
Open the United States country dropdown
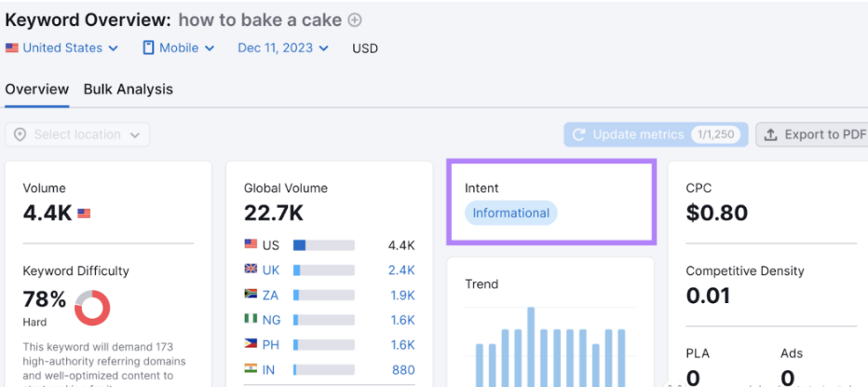click(62, 48)
